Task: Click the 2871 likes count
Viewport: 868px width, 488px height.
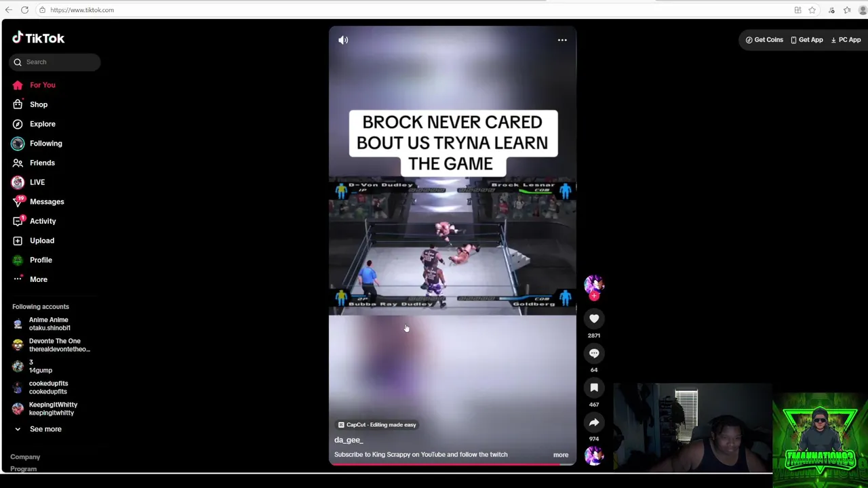Action: point(594,335)
